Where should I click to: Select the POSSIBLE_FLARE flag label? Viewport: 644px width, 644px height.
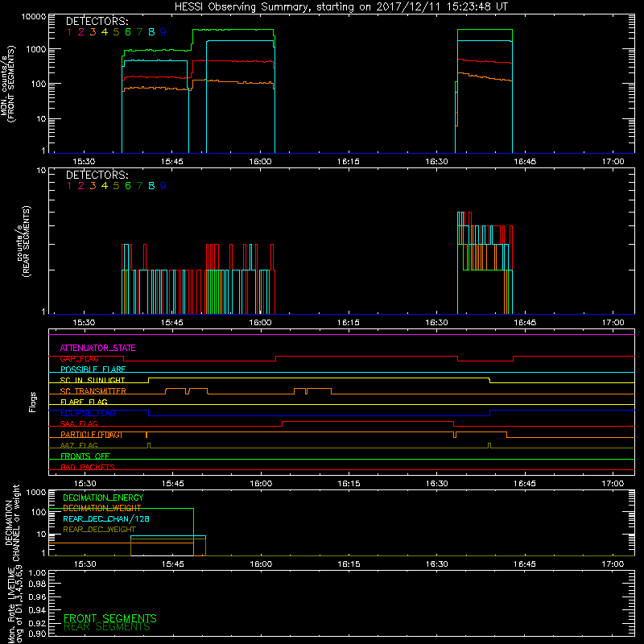coord(93,369)
